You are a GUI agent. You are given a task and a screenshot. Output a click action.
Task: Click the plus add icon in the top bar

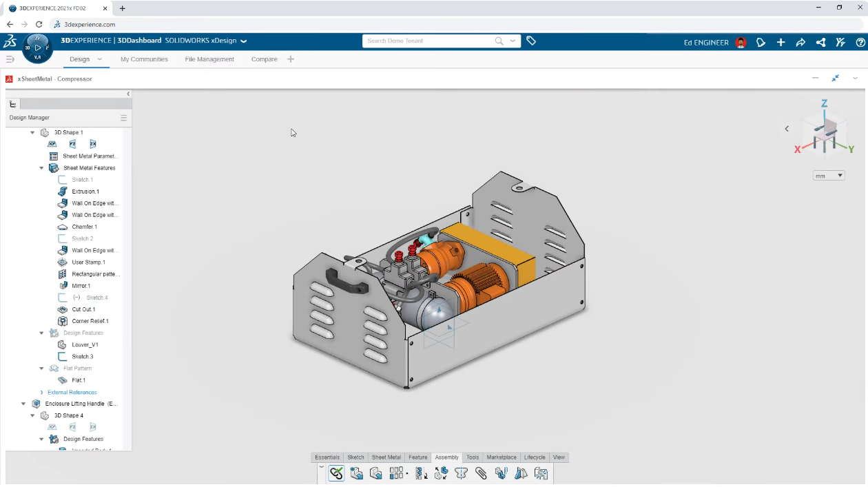pos(781,42)
